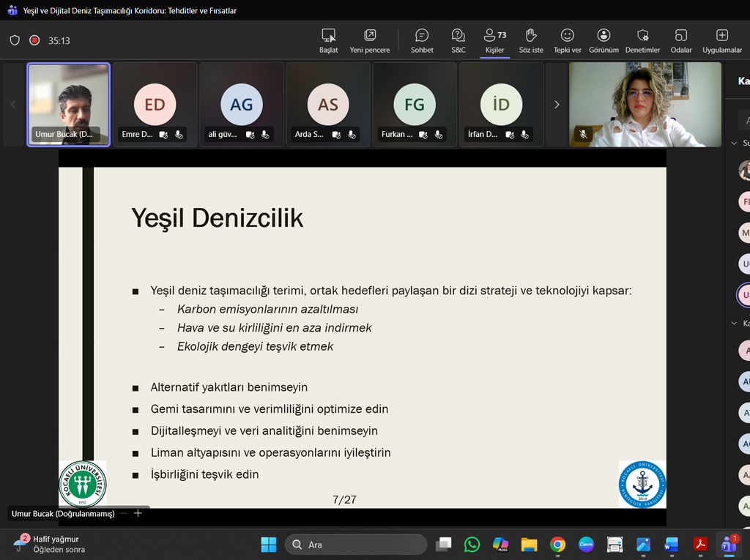Screen dimensions: 750x560
Task: Open the Görünüm view options
Action: pos(604,40)
